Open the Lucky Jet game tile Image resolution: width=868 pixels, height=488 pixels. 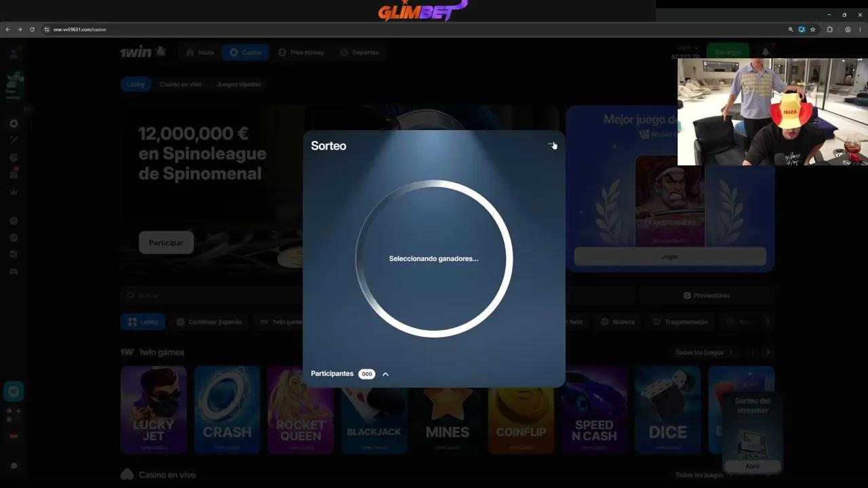[154, 409]
